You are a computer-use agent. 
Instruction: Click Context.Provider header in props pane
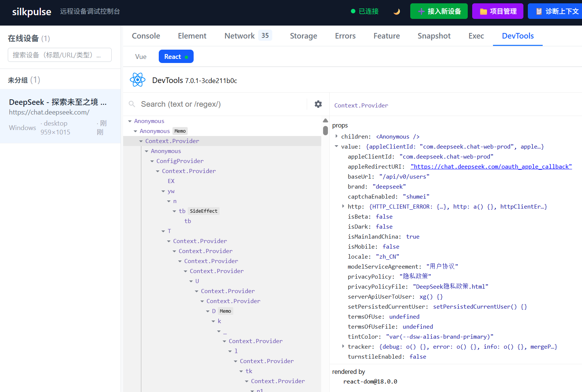361,106
